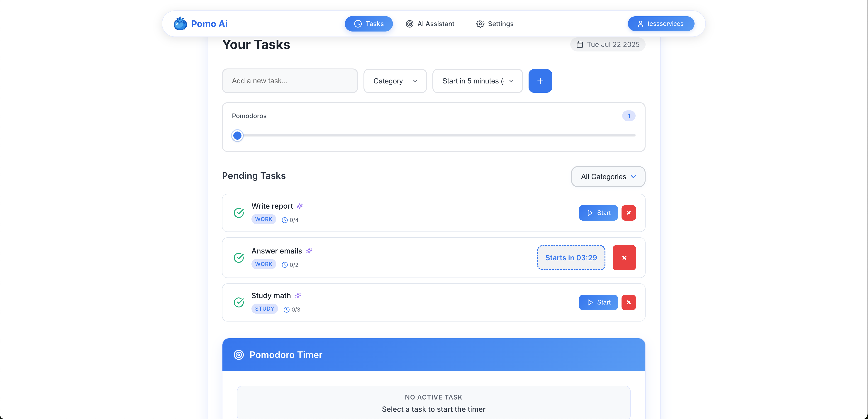Viewport: 868px width, 419px height.
Task: Click the sparkle icon next to Study math
Action: 298,295
